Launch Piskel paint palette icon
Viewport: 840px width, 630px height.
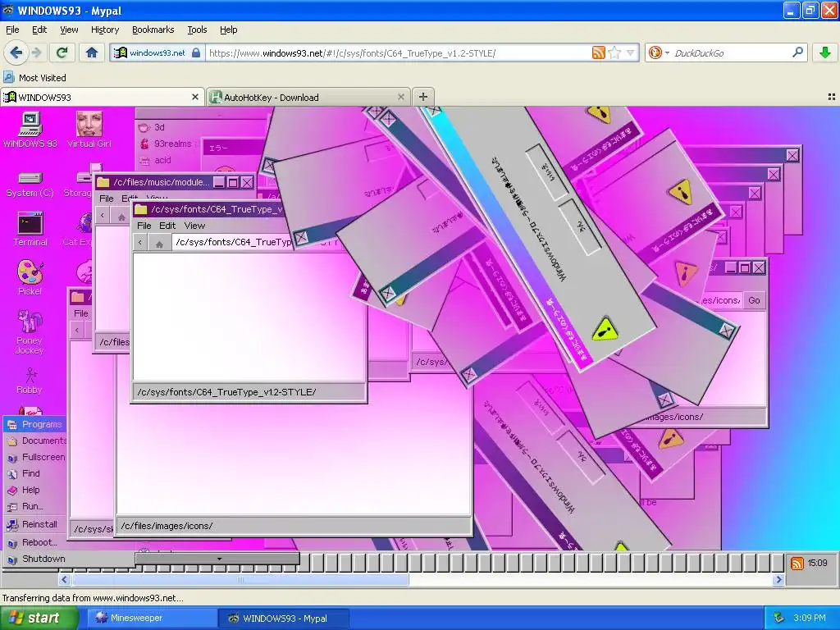coord(30,278)
